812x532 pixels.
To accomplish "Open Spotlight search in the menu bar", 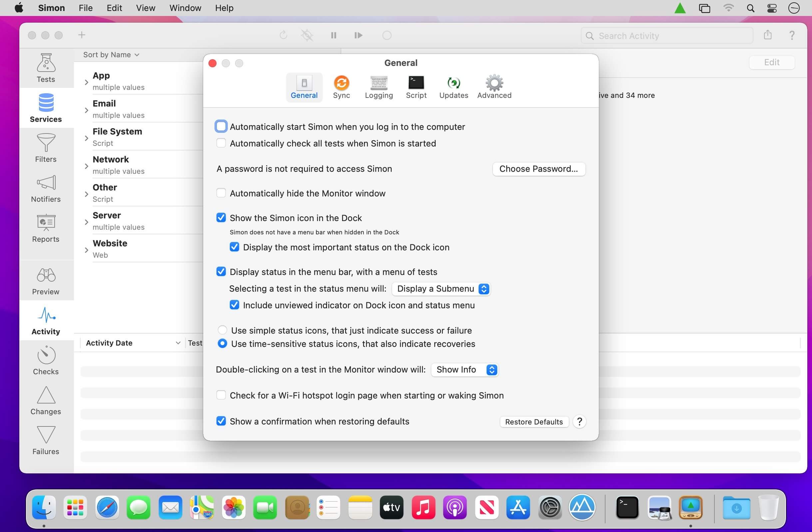I will tap(750, 8).
